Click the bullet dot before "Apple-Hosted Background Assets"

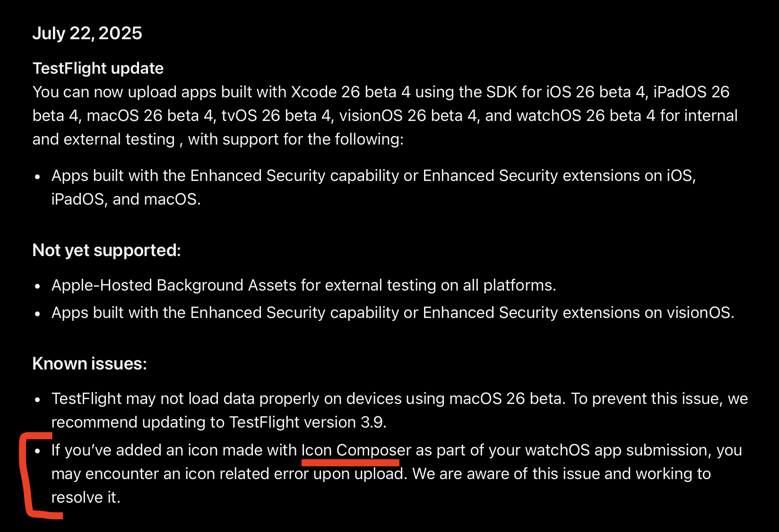point(38,286)
